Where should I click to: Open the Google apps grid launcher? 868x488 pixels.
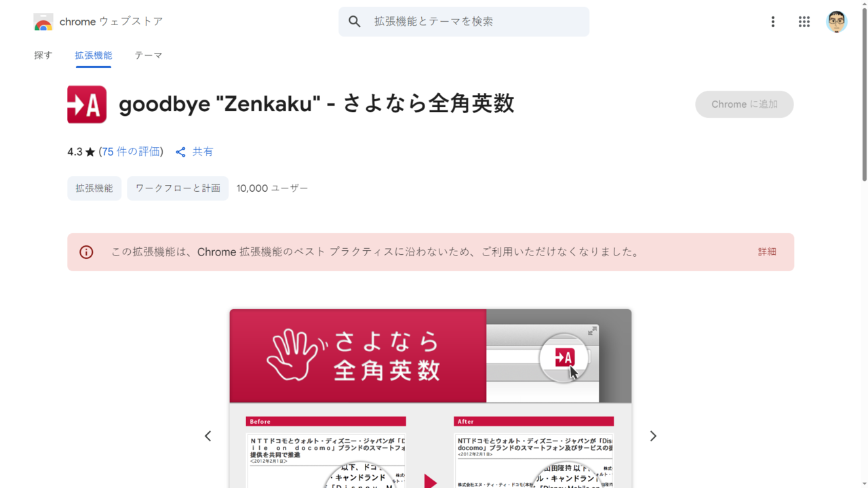[804, 22]
